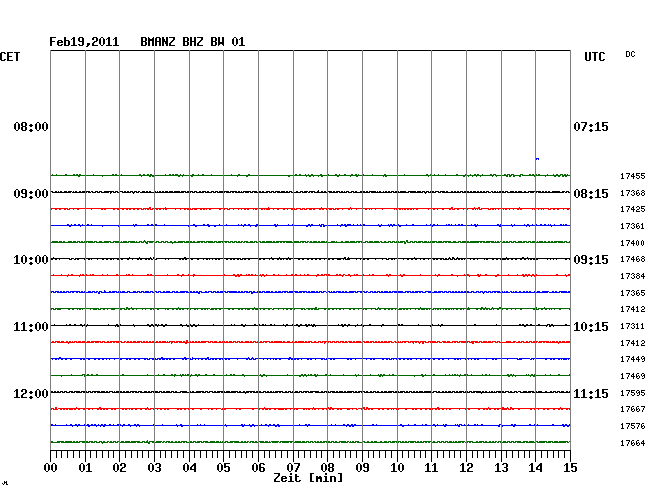
Task: Click the "DC" column header
Action: (x=631, y=54)
